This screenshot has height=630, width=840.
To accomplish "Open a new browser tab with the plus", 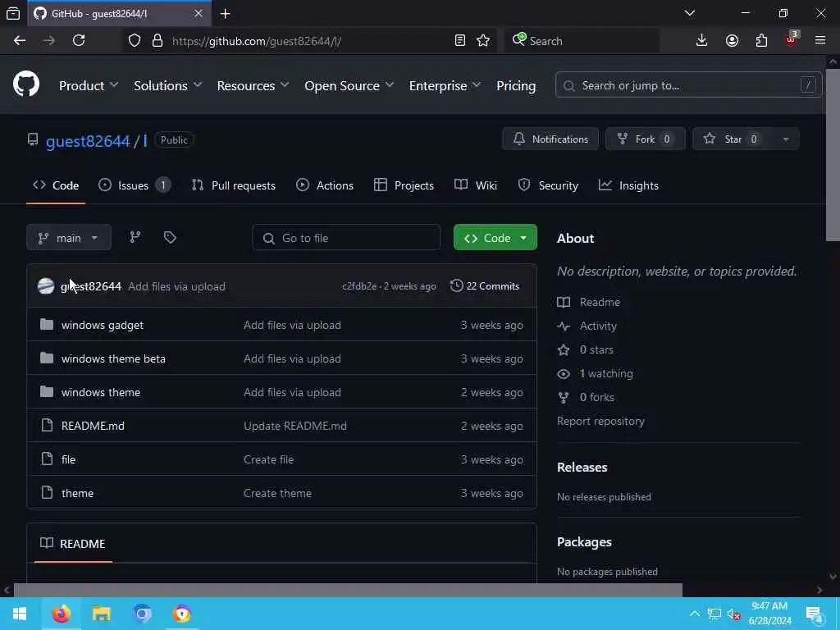I will coord(226,14).
